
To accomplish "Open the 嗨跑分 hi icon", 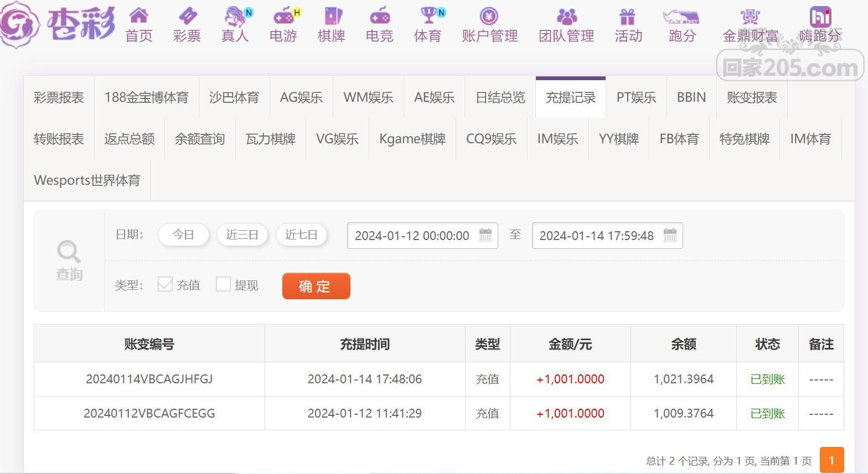I will tap(820, 16).
